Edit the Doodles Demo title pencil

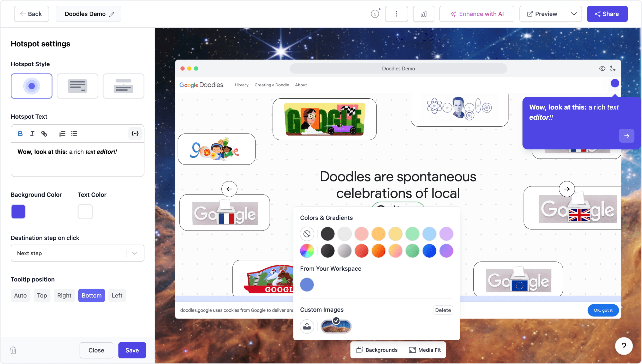pos(112,14)
